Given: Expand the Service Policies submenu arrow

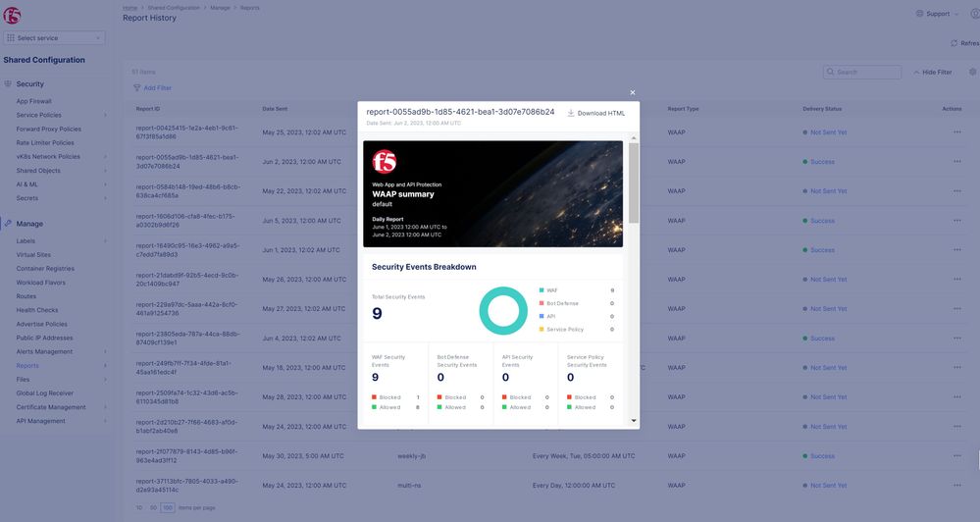Looking at the screenshot, I should [105, 115].
